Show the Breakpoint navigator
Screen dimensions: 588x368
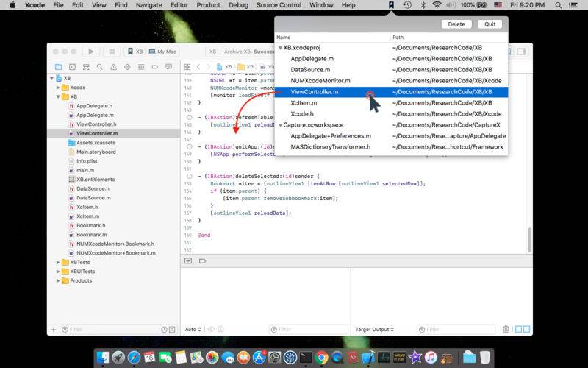point(155,67)
